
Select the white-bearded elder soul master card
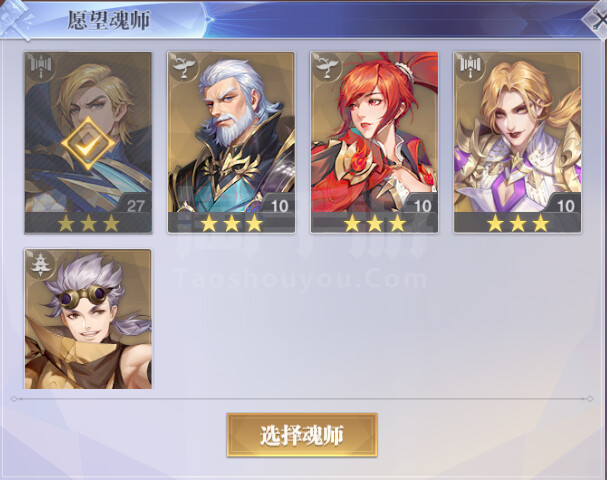pyautogui.click(x=231, y=142)
